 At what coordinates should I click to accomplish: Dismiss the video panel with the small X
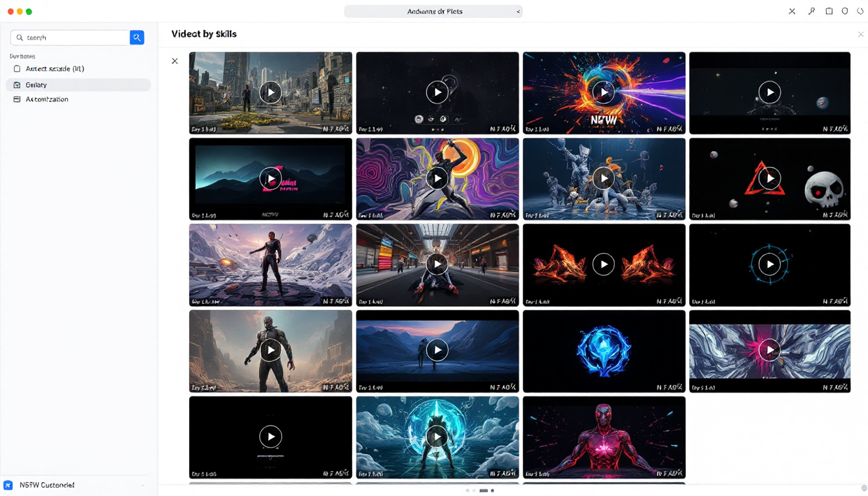click(860, 34)
